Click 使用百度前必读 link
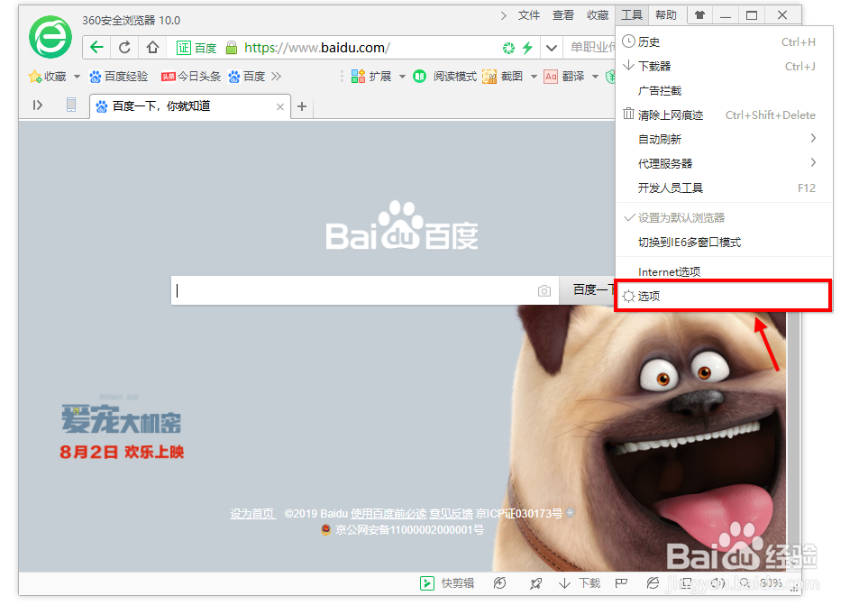Screen dimensions: 868x614 click(388, 514)
